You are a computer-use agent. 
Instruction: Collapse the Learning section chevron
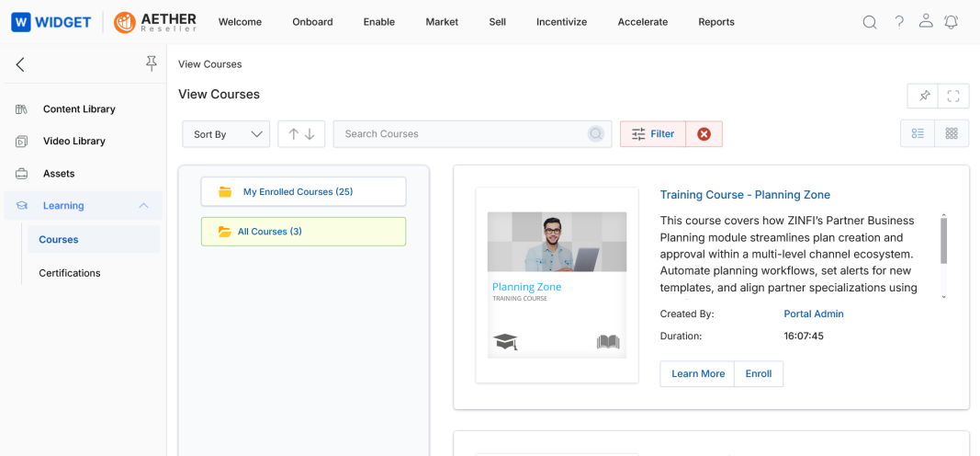[x=144, y=206]
